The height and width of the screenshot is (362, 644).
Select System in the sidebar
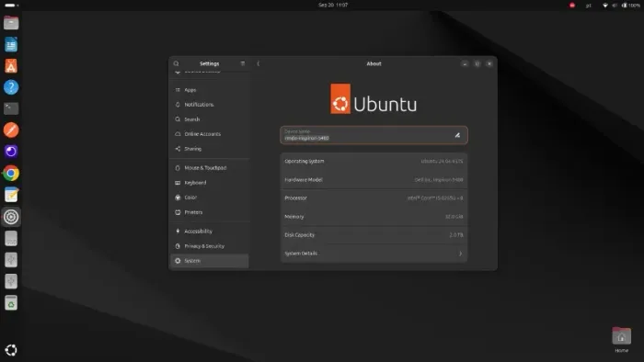pos(210,261)
